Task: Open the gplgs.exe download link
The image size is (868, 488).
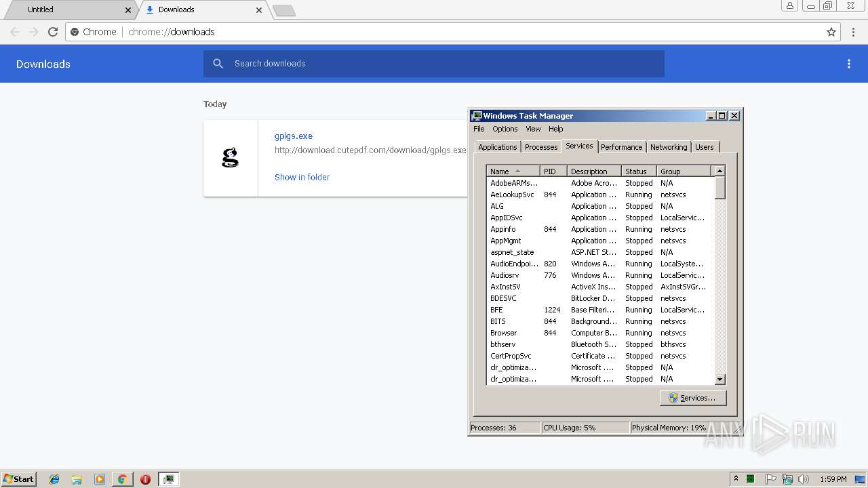Action: tap(293, 136)
